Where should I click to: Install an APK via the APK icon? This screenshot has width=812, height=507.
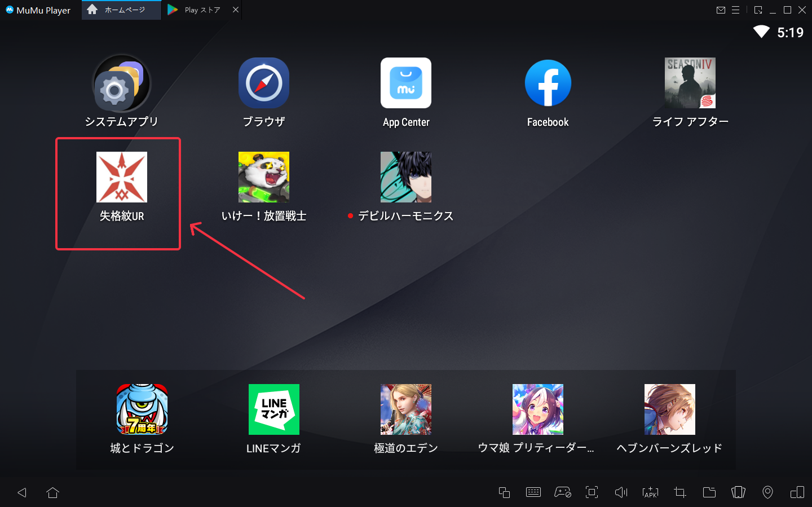pyautogui.click(x=650, y=492)
